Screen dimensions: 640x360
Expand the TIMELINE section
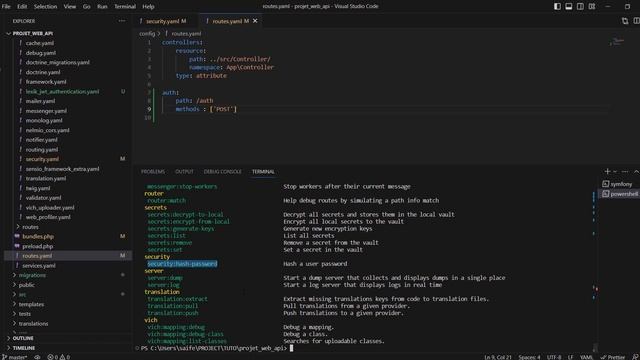point(24,348)
